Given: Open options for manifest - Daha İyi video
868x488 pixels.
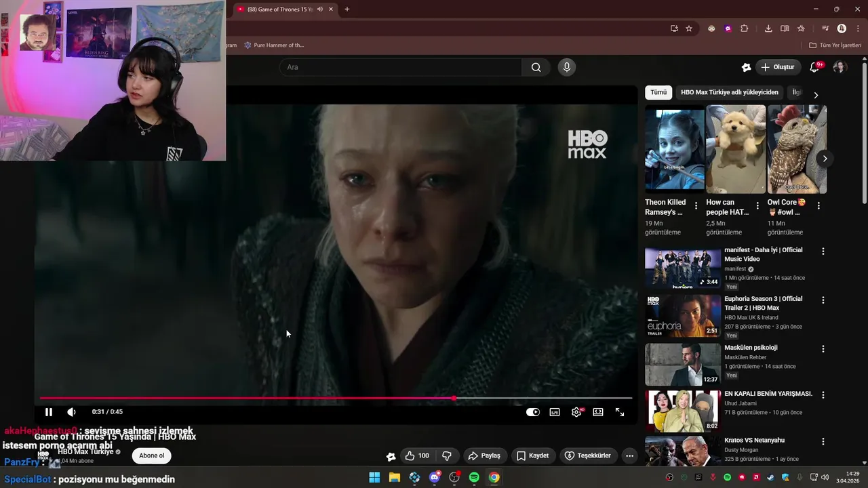Looking at the screenshot, I should 823,251.
